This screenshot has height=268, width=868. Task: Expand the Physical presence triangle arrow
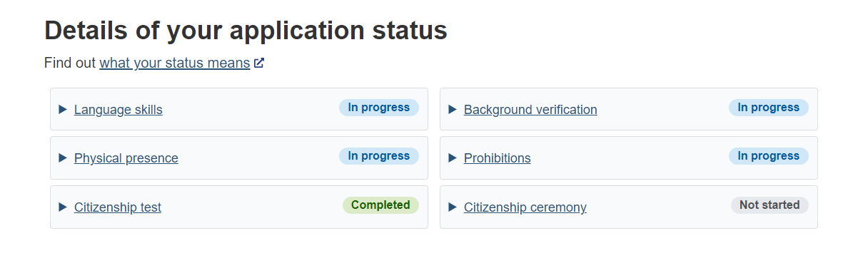pyautogui.click(x=63, y=158)
